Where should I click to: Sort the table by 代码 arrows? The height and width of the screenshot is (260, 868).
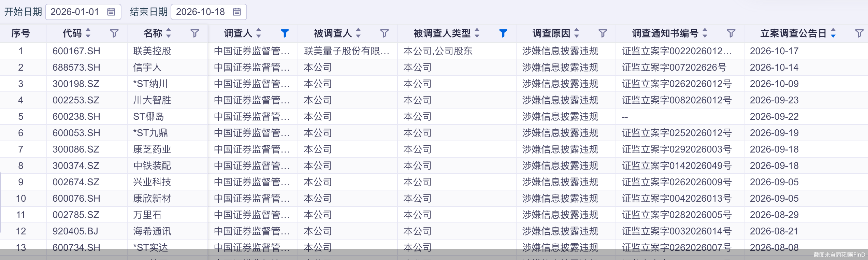[x=88, y=33]
